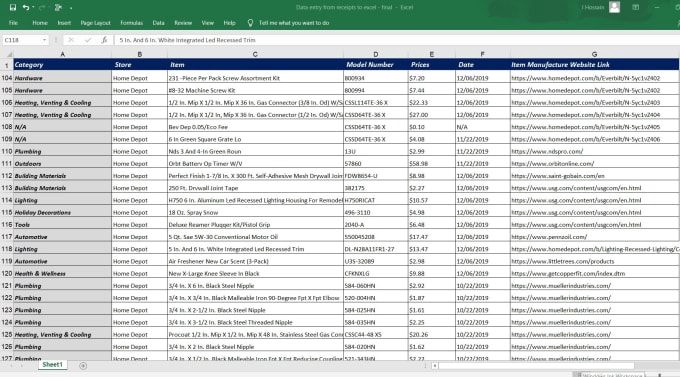The image size is (680, 377).
Task: Open the Help tab
Action: [x=229, y=23]
